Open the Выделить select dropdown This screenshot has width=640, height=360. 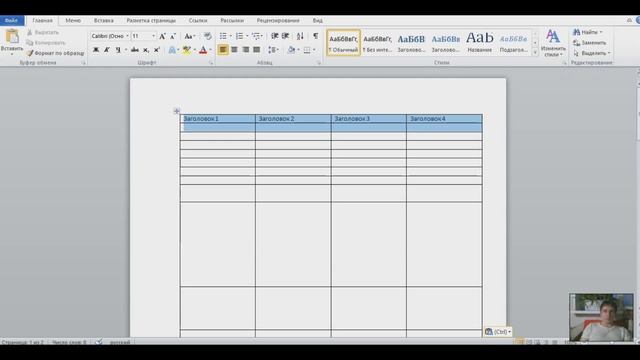pyautogui.click(x=609, y=53)
